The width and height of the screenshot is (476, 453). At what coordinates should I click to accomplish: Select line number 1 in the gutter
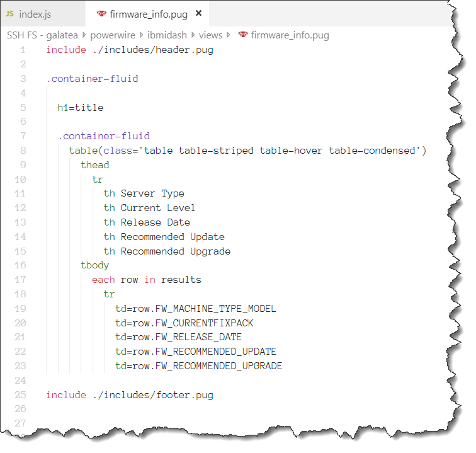[x=22, y=50]
